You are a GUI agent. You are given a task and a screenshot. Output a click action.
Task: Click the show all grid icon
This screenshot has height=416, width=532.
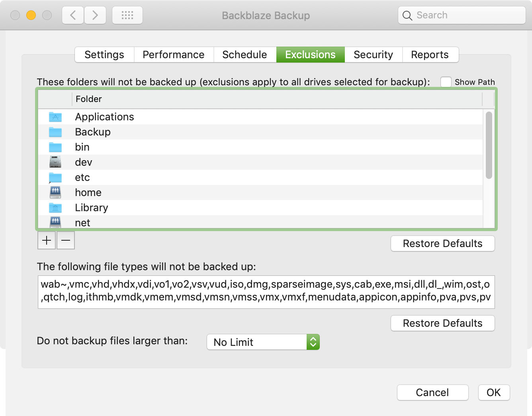coord(127,16)
